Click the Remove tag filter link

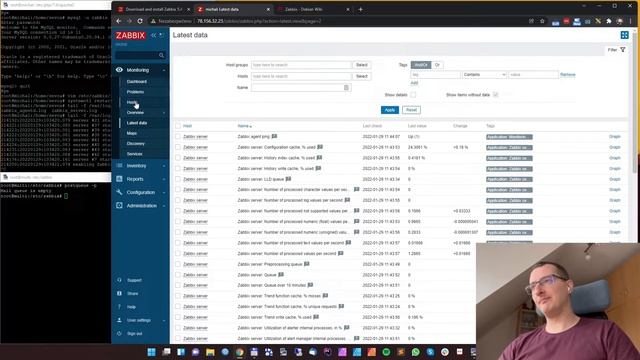pos(568,75)
